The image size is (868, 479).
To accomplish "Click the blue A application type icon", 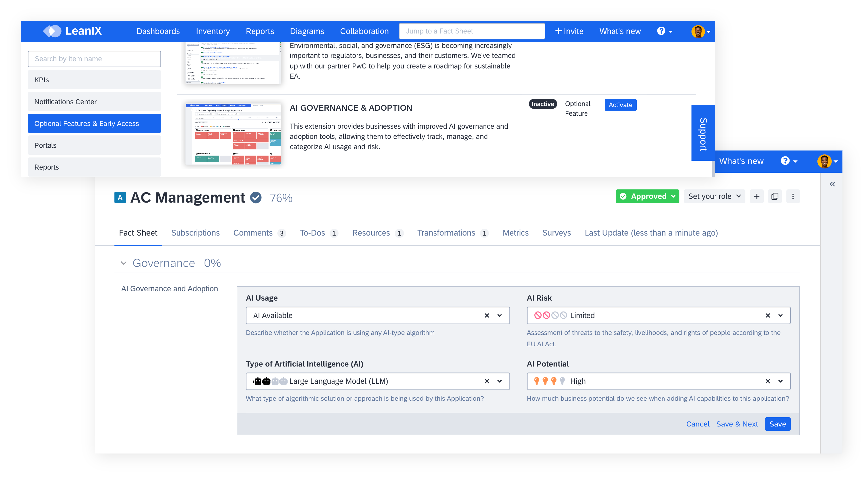I will 120,198.
